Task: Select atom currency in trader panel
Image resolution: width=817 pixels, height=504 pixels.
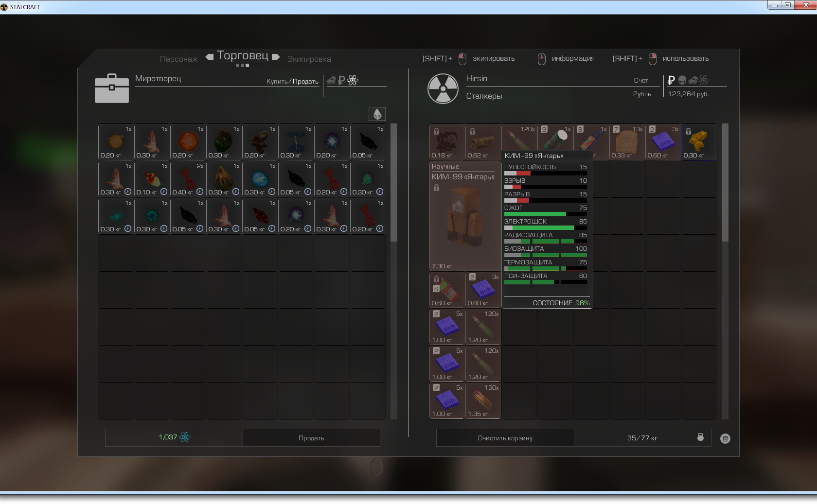Action: (x=353, y=80)
